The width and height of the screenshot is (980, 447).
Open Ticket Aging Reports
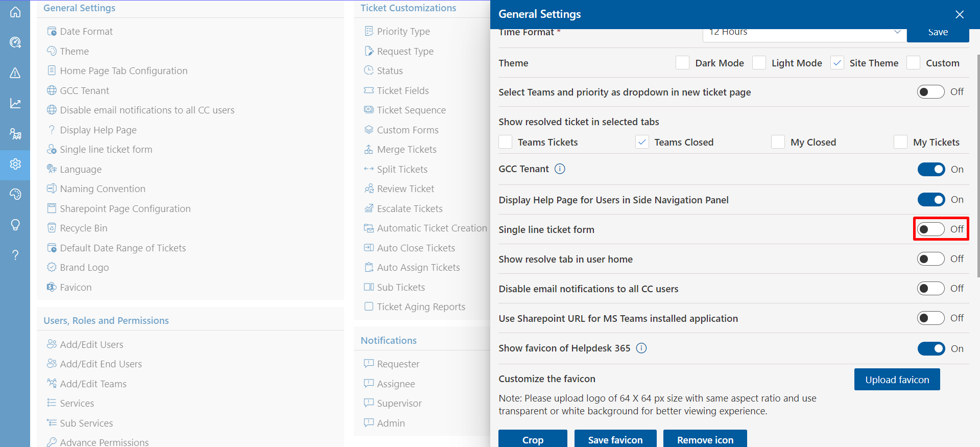421,307
